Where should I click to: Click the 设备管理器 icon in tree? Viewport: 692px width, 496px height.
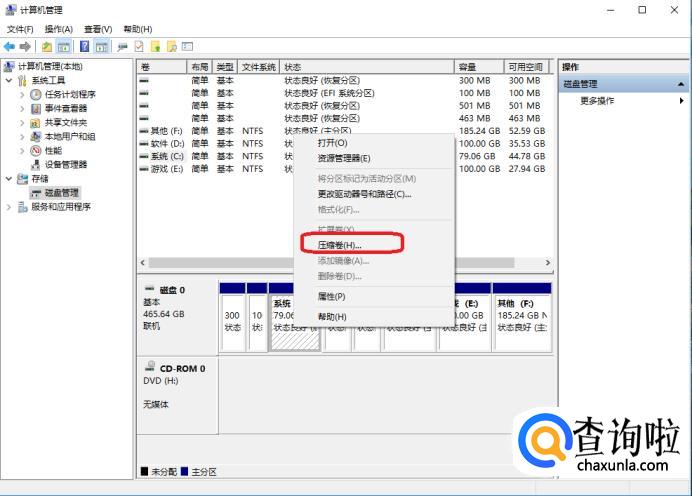coord(36,165)
